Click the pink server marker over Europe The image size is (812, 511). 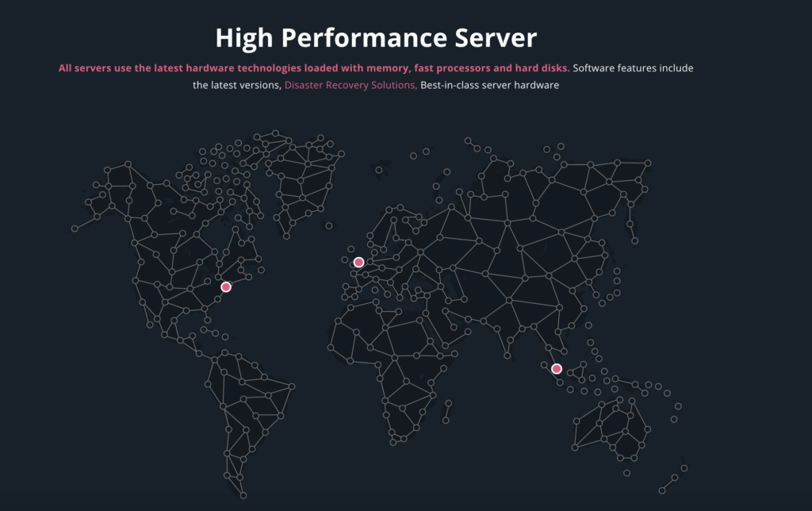click(358, 262)
